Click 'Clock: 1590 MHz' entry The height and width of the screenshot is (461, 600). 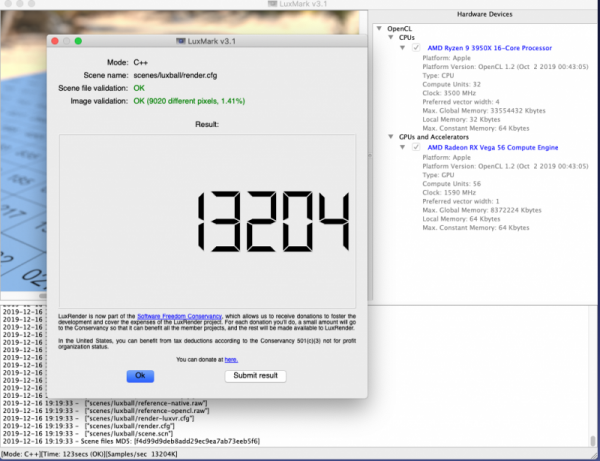click(x=449, y=192)
